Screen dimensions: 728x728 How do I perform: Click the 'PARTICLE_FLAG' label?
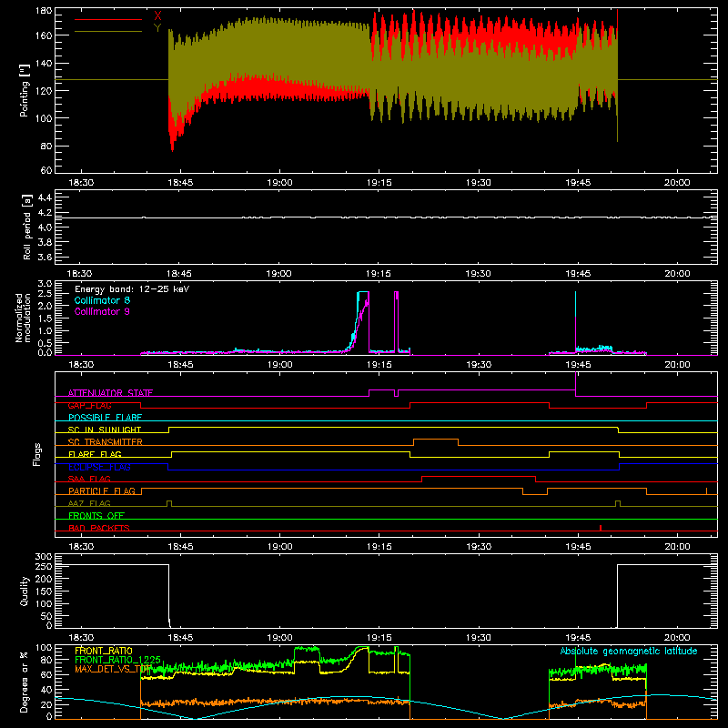(x=102, y=491)
